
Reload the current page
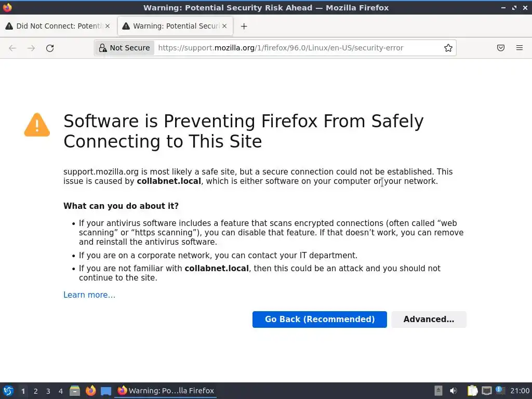tap(50, 48)
